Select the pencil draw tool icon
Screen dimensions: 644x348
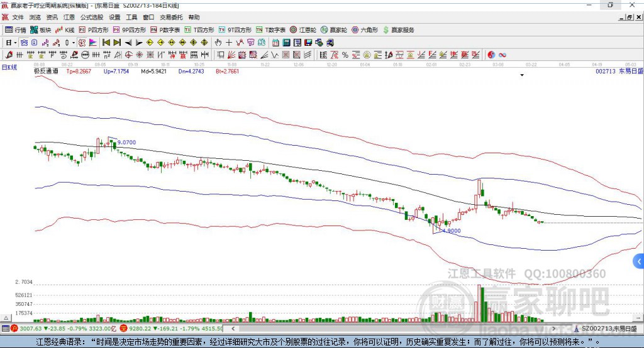(9, 55)
